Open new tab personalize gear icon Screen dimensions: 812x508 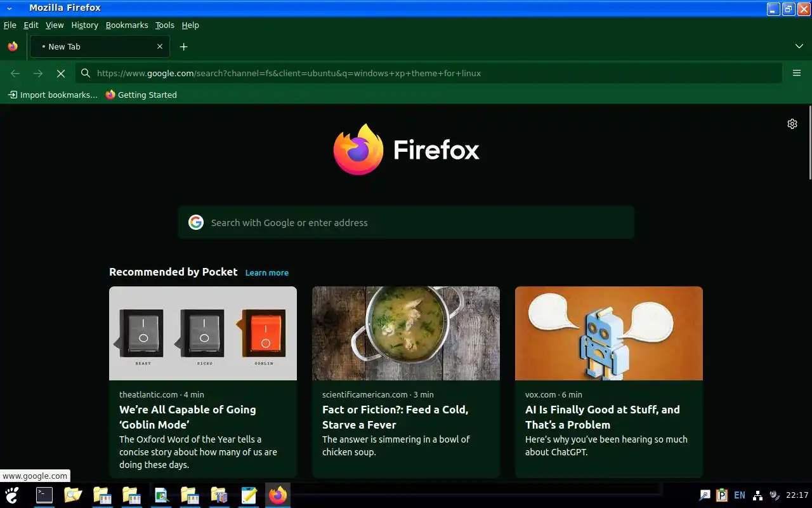pyautogui.click(x=792, y=124)
